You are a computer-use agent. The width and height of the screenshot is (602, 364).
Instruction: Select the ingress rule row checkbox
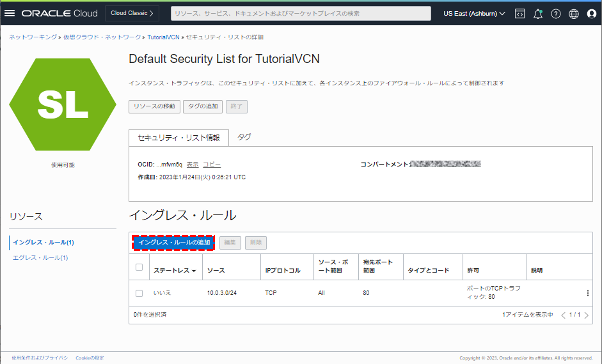139,292
